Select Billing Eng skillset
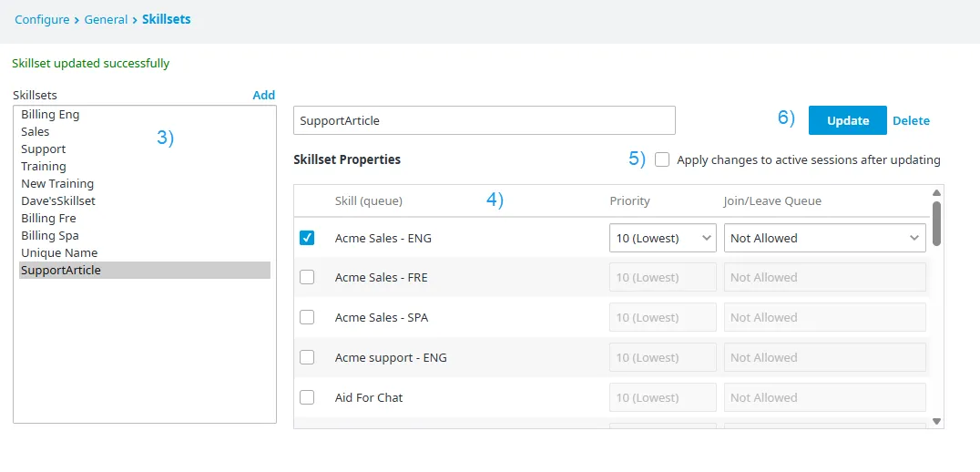This screenshot has width=980, height=472. click(145, 115)
